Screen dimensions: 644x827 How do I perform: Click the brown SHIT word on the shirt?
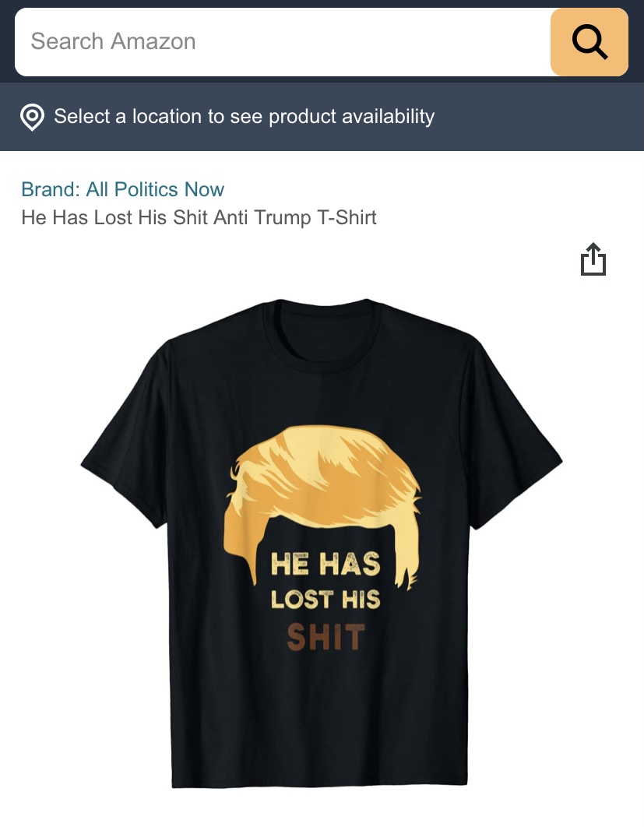coord(326,637)
